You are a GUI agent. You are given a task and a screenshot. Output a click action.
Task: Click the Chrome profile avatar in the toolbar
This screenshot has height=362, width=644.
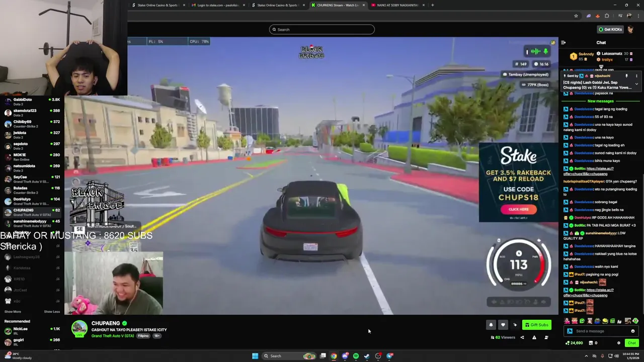pos(629,16)
